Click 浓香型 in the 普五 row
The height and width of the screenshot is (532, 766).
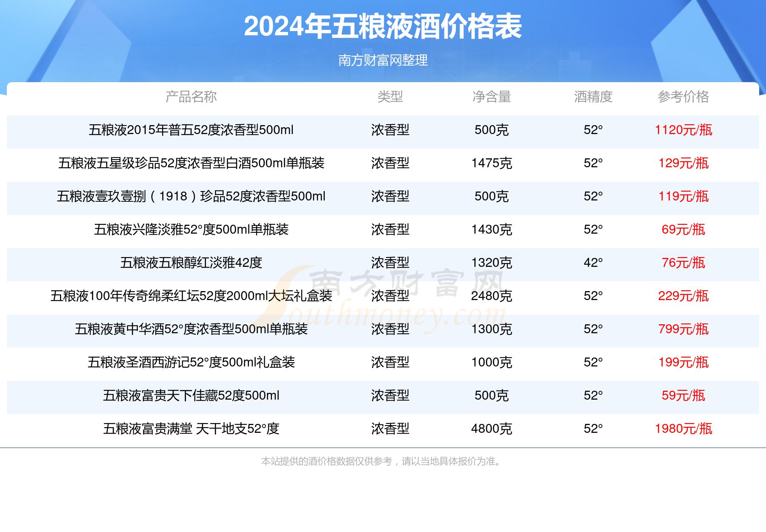point(390,130)
